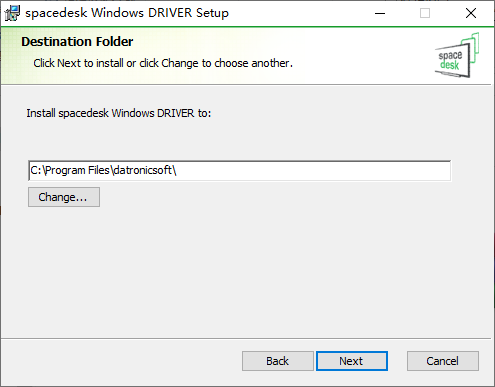Abort the setup with the Cancel button
Viewport: 495px width, 387px height.
[x=443, y=361]
